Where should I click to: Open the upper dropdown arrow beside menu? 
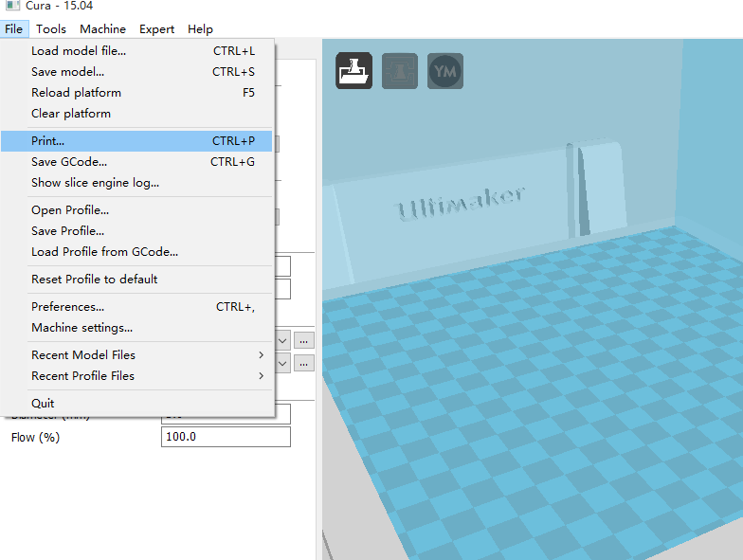(282, 341)
